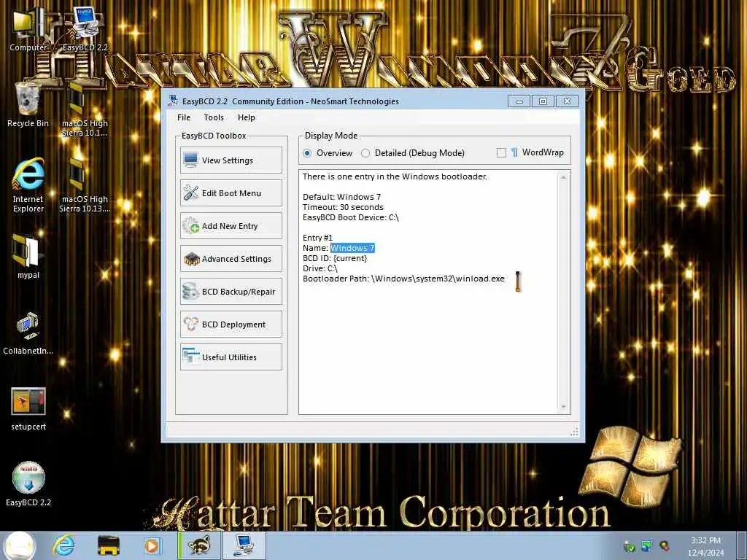This screenshot has width=747, height=560.
Task: Click the 'Timeout: 30 seconds' text
Action: (343, 207)
